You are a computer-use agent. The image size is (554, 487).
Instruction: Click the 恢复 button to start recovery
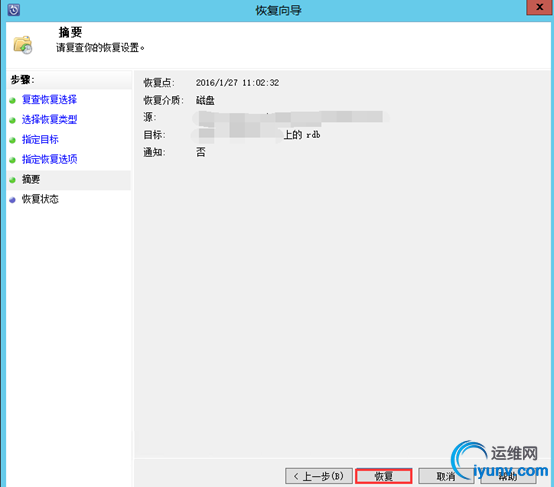click(384, 476)
